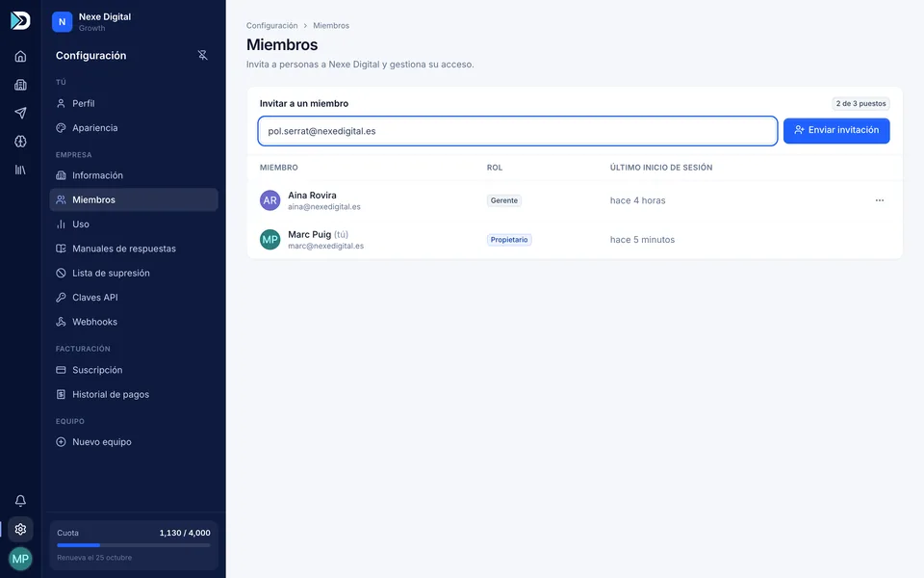Open the brain icon in the rail
924x578 pixels.
tap(20, 142)
